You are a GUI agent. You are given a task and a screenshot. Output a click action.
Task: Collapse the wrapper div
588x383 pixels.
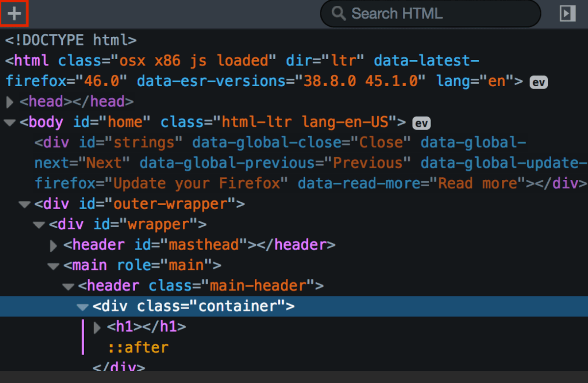pyautogui.click(x=39, y=225)
